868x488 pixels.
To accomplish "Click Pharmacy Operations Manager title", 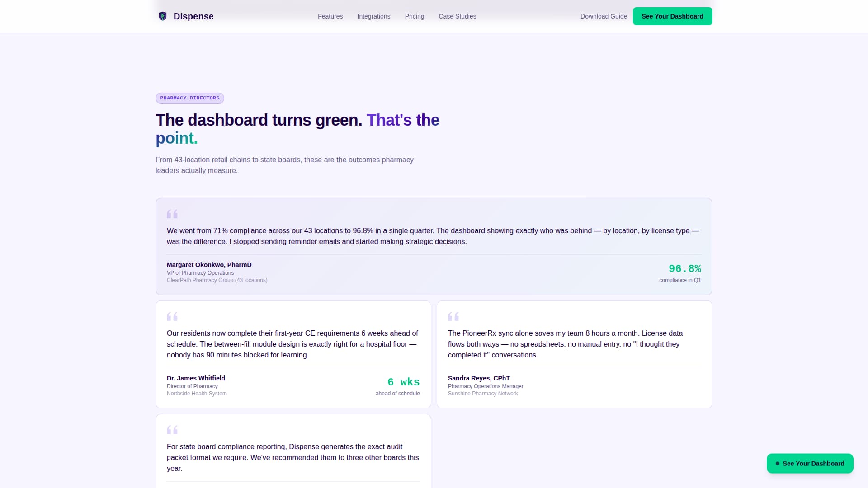I will coord(486,386).
